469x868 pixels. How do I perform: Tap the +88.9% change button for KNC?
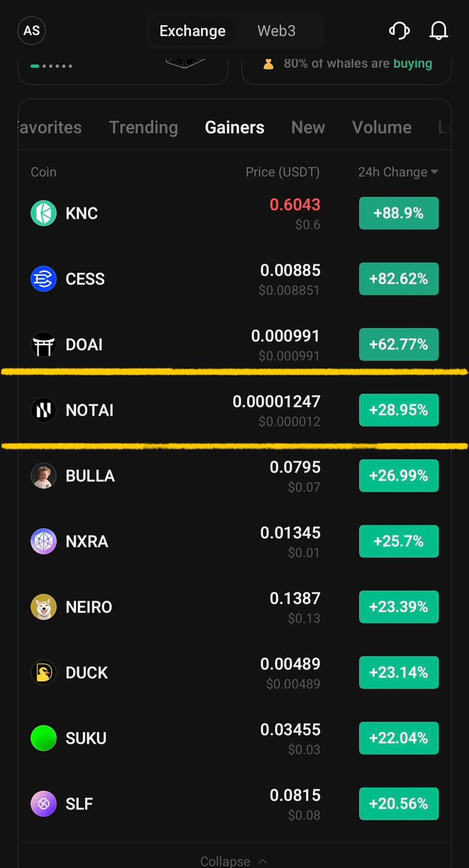[399, 213]
